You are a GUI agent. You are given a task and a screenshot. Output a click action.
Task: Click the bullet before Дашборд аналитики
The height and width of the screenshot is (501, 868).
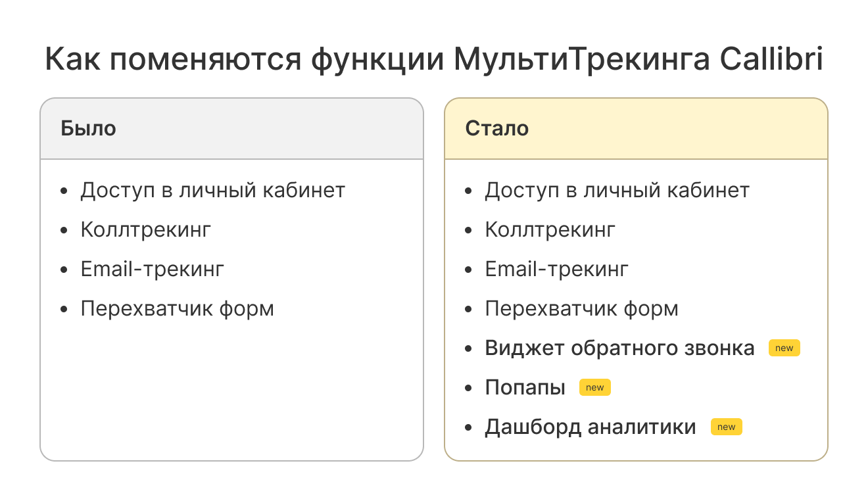(468, 427)
